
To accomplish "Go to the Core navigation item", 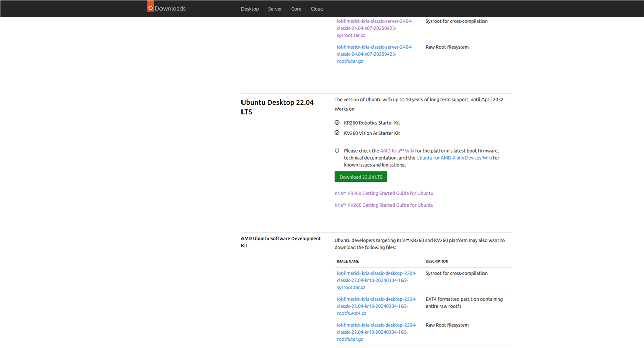I will pos(296,9).
